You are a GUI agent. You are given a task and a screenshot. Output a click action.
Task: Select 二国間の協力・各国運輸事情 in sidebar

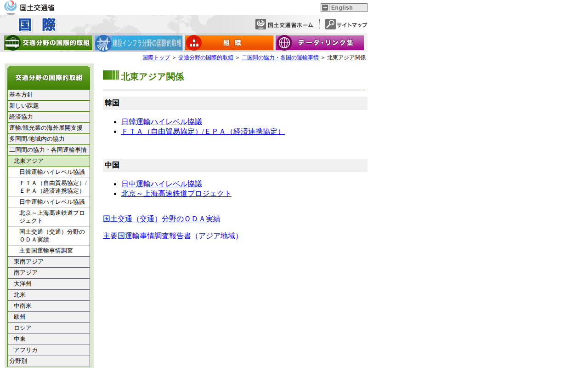click(x=49, y=150)
